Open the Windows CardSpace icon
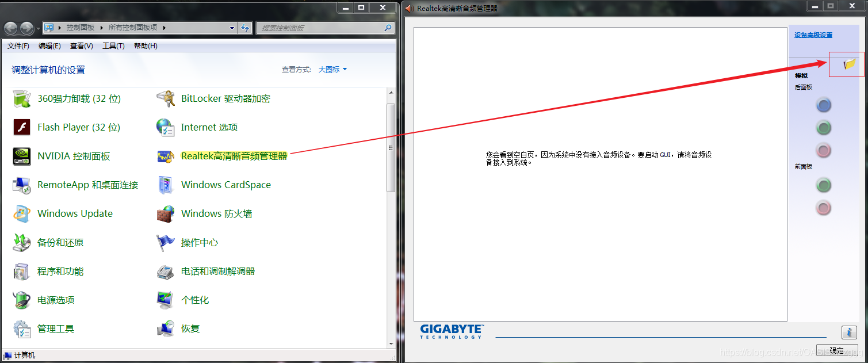This screenshot has width=868, height=363. (166, 185)
